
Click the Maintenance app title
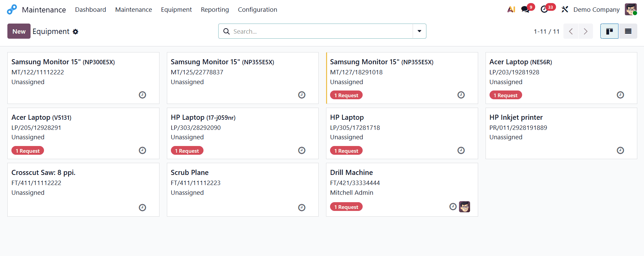tap(44, 10)
